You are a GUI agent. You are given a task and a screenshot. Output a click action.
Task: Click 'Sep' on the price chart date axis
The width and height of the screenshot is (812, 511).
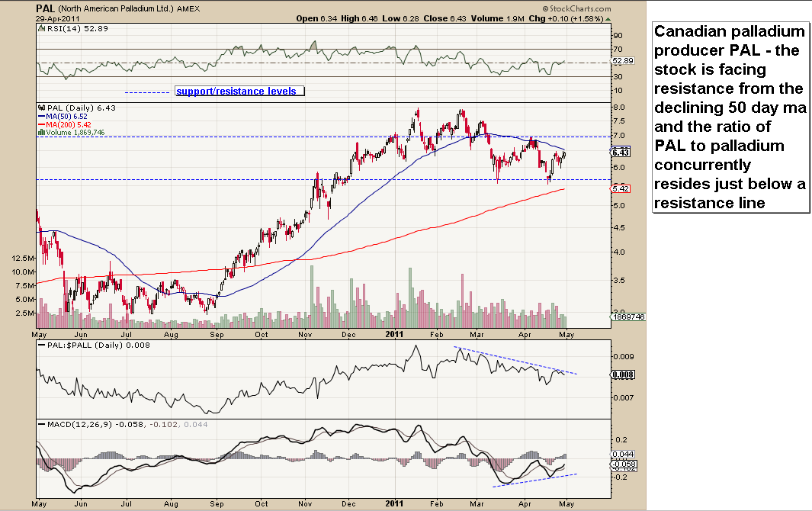tap(217, 335)
